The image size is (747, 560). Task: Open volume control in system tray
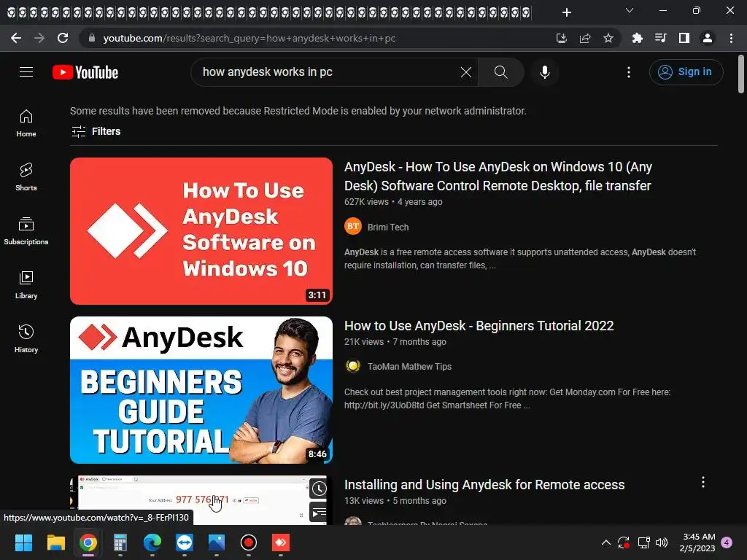pos(662,542)
